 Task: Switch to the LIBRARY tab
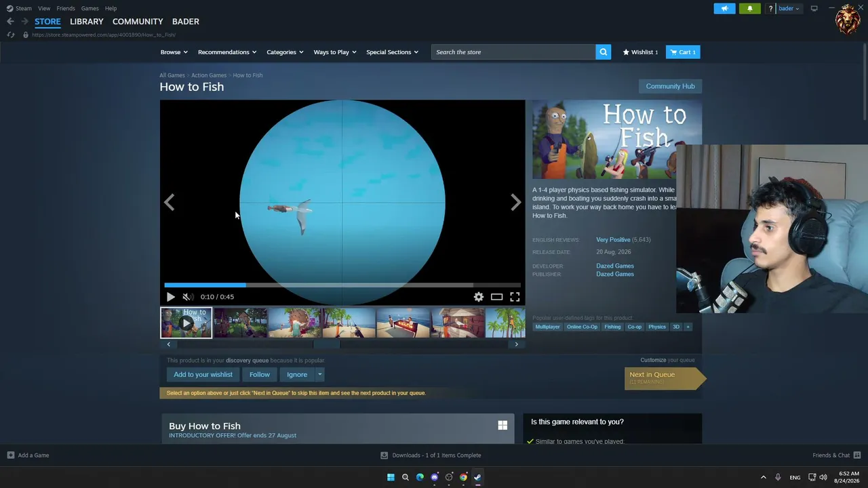(x=87, y=22)
